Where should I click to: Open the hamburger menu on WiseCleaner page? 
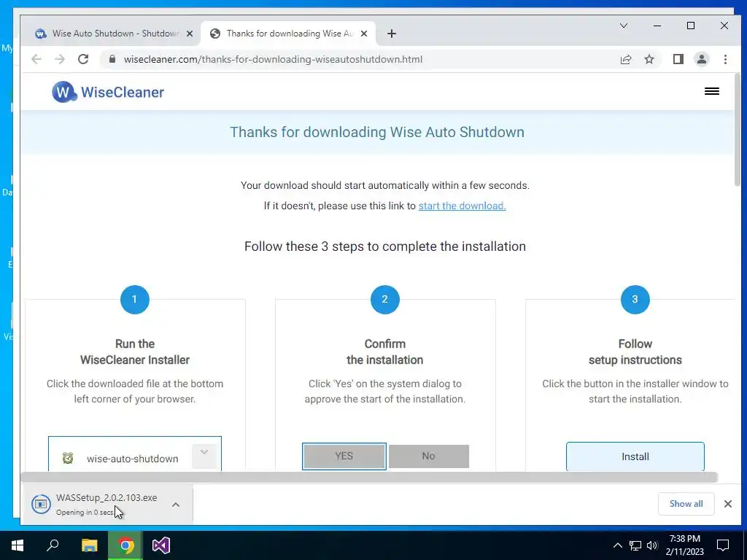click(712, 91)
